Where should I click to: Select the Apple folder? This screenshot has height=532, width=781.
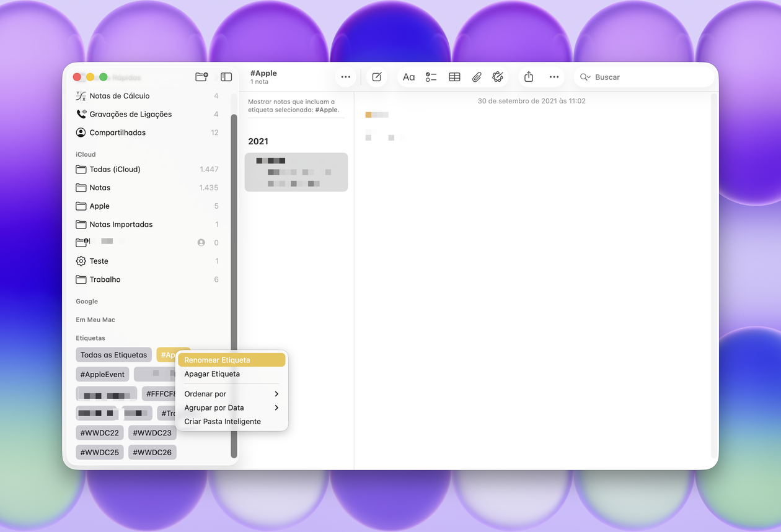[x=147, y=206]
